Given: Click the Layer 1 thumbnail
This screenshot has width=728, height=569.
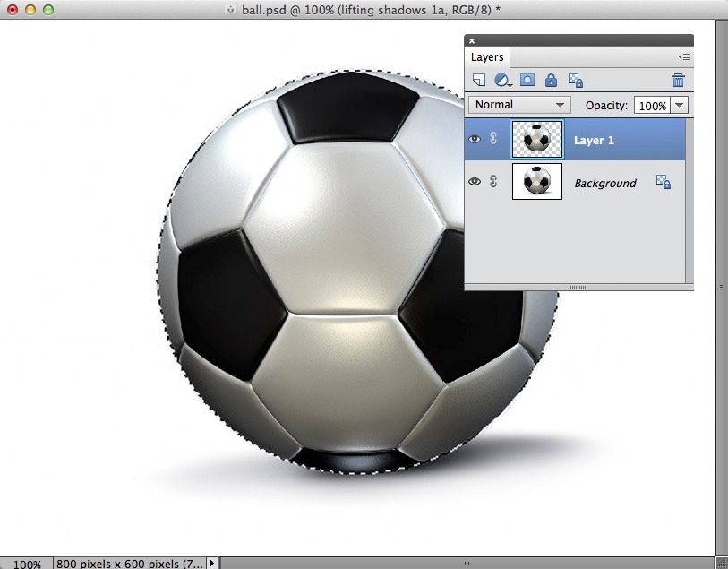Looking at the screenshot, I should [x=537, y=140].
